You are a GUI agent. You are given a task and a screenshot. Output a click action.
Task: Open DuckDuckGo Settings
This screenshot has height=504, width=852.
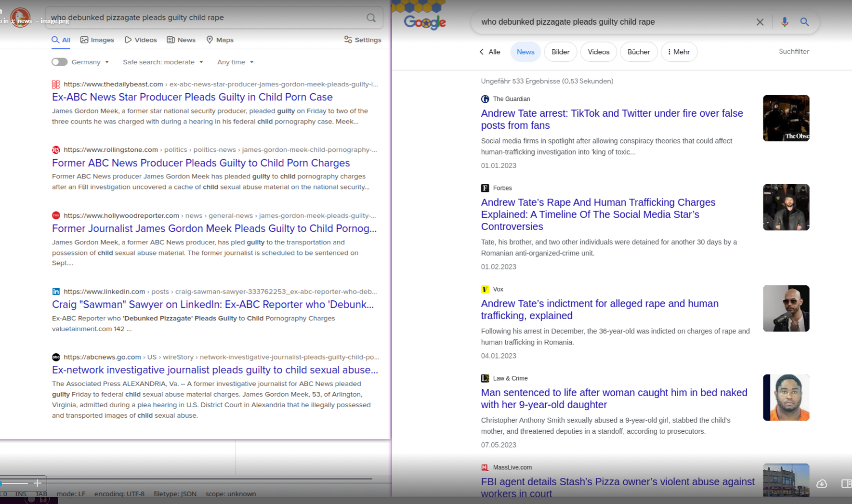point(362,40)
